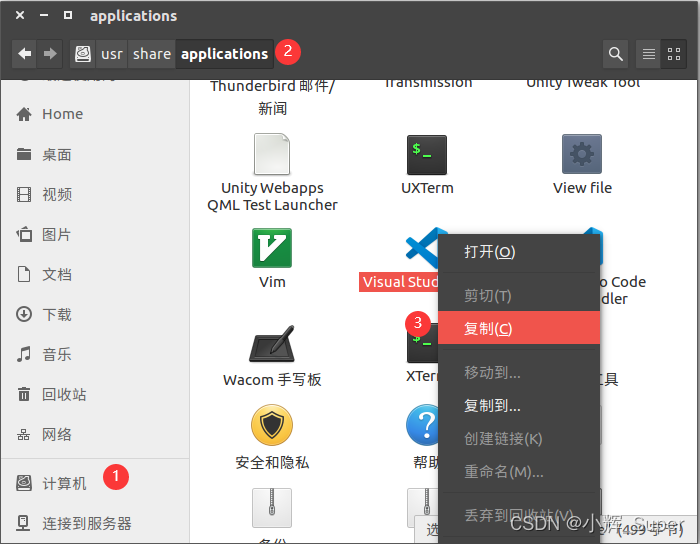This screenshot has height=544, width=700.
Task: Choose 重命名(M)... from the context menu
Action: click(519, 471)
